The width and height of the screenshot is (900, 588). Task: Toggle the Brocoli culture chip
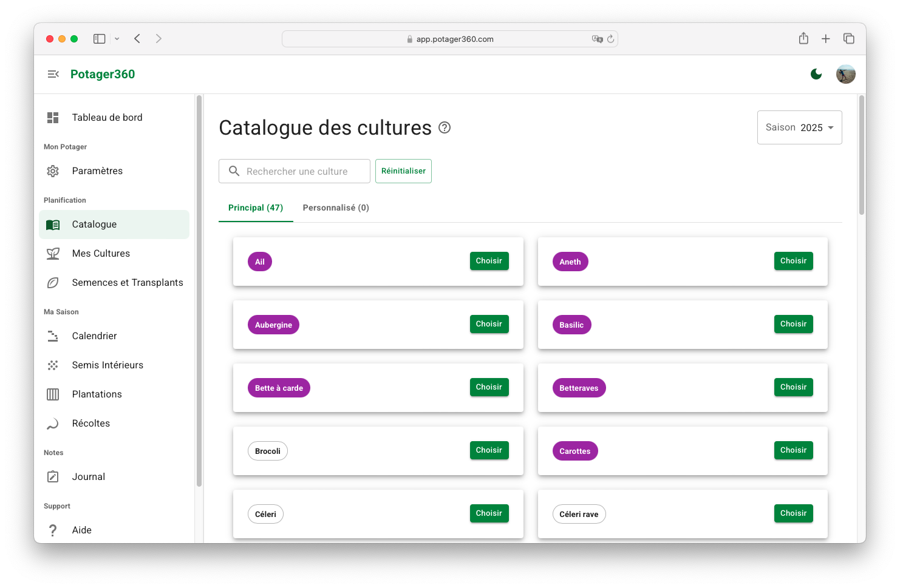coord(267,450)
